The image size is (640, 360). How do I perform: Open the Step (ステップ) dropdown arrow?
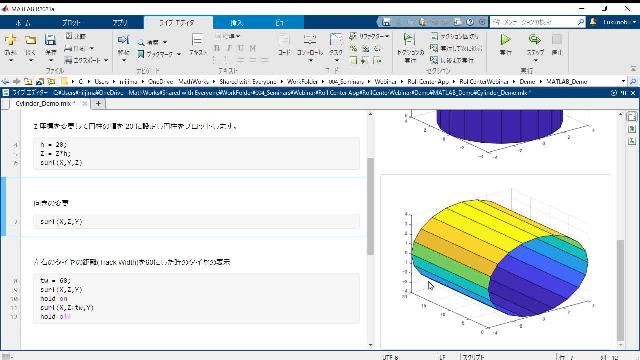[x=535, y=60]
